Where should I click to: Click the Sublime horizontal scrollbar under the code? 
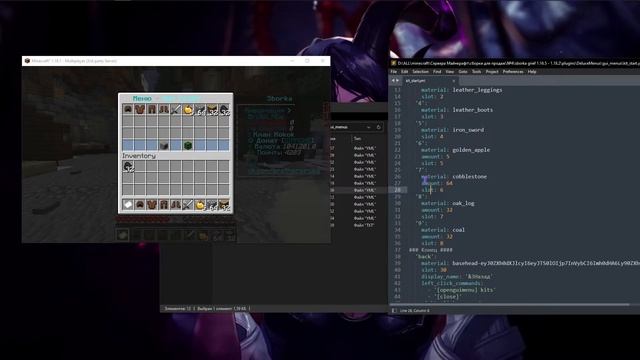pos(510,304)
